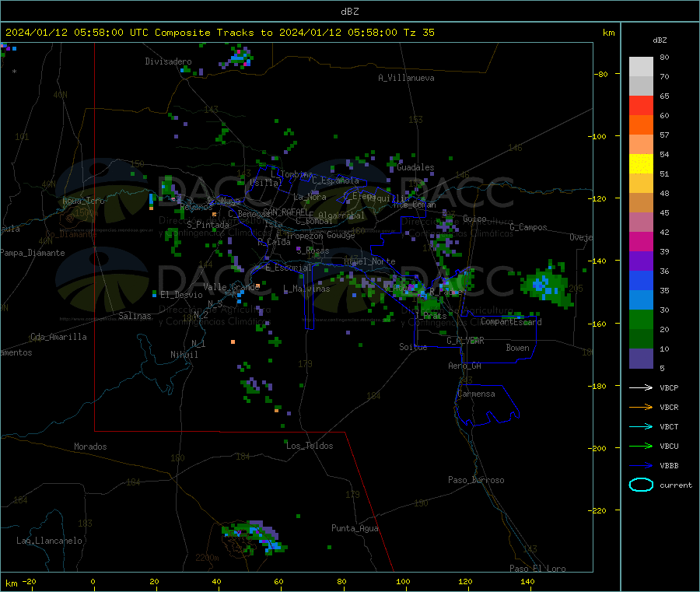The height and width of the screenshot is (592, 700).
Task: Click the Divisadero location label
Action: (x=168, y=61)
